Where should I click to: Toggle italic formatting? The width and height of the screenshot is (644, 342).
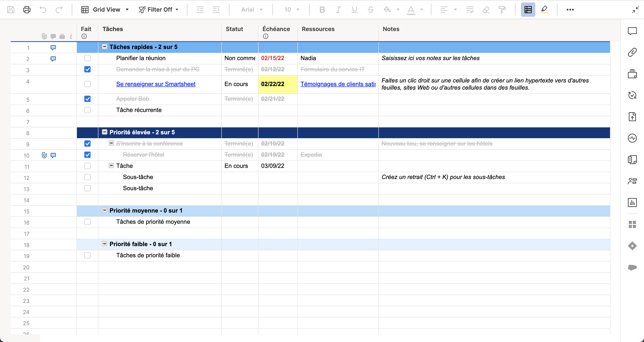point(338,9)
